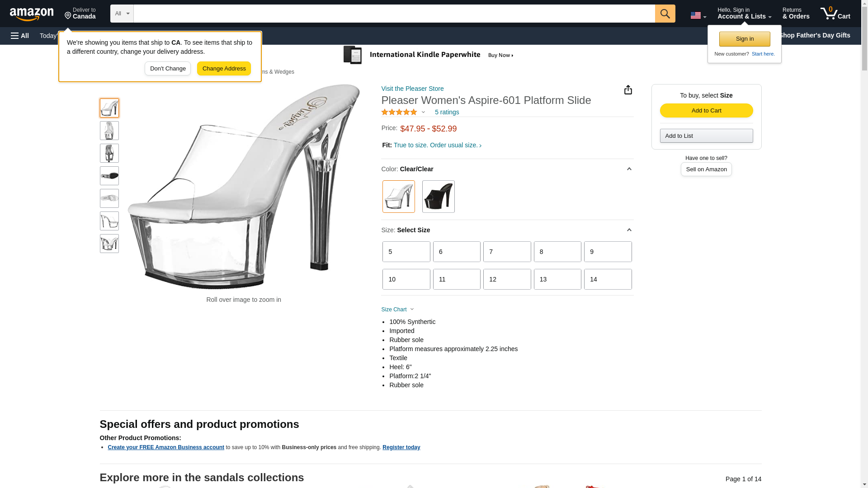Expand the Size Chart
This screenshot has width=868, height=488.
[x=397, y=310]
